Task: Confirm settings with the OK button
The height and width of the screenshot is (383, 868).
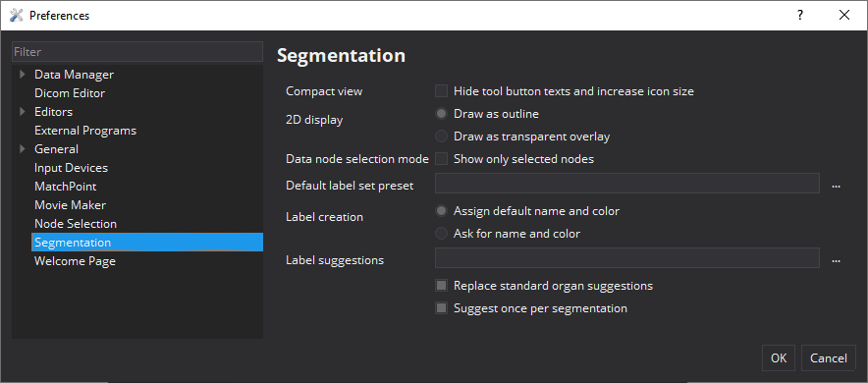Action: (779, 358)
